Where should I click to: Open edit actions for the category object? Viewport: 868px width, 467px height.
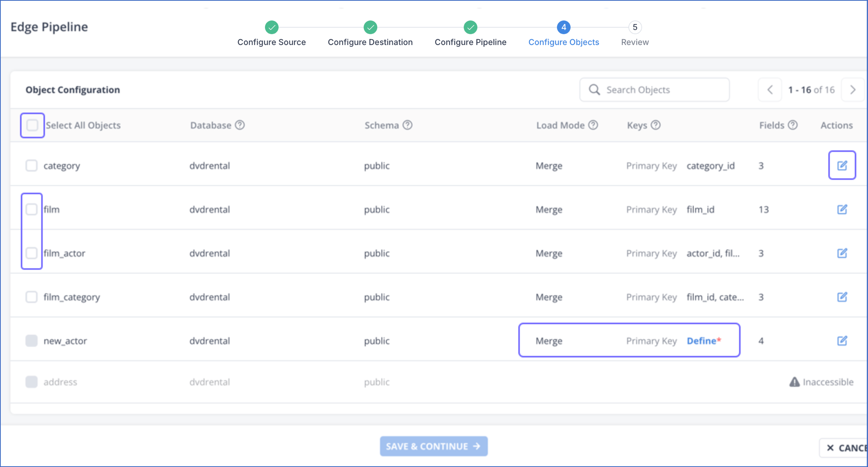[x=842, y=165]
